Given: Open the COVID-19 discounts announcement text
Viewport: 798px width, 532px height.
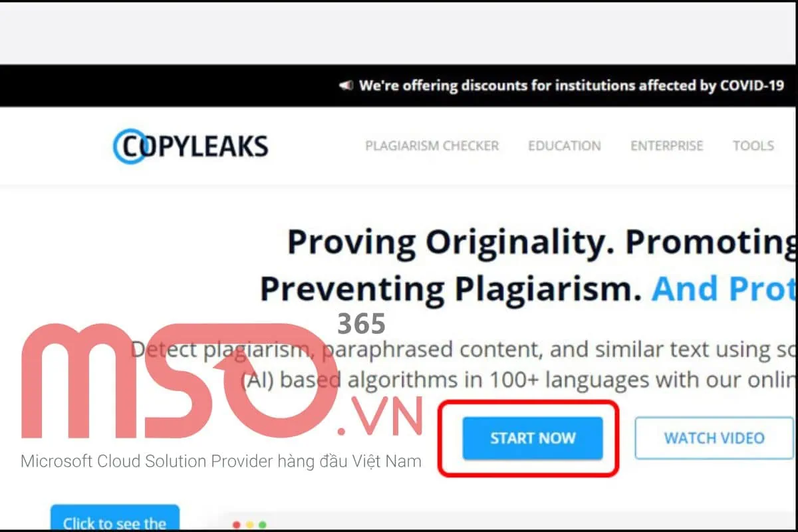Looking at the screenshot, I should [572, 86].
